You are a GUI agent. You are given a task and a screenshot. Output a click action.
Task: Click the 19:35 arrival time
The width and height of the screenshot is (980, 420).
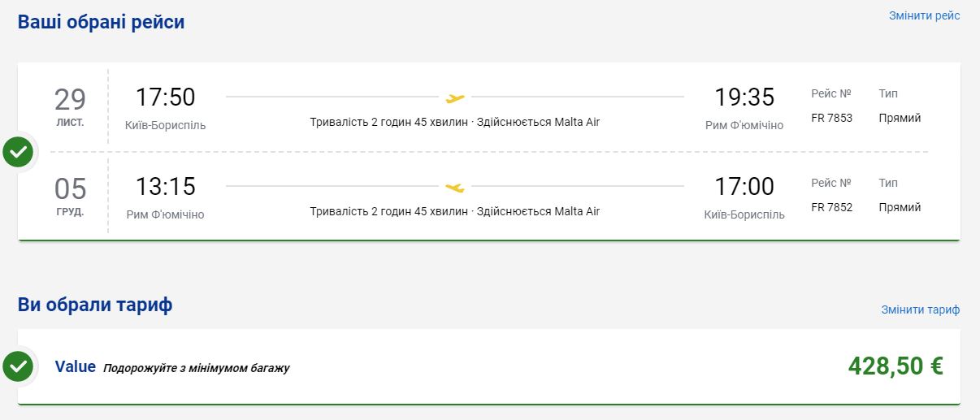tap(744, 97)
